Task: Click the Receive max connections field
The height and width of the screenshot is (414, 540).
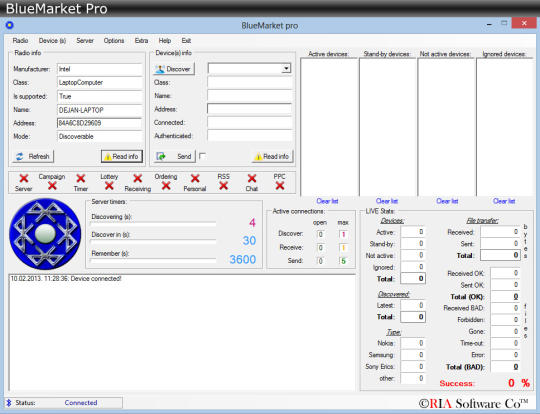Action: click(343, 248)
